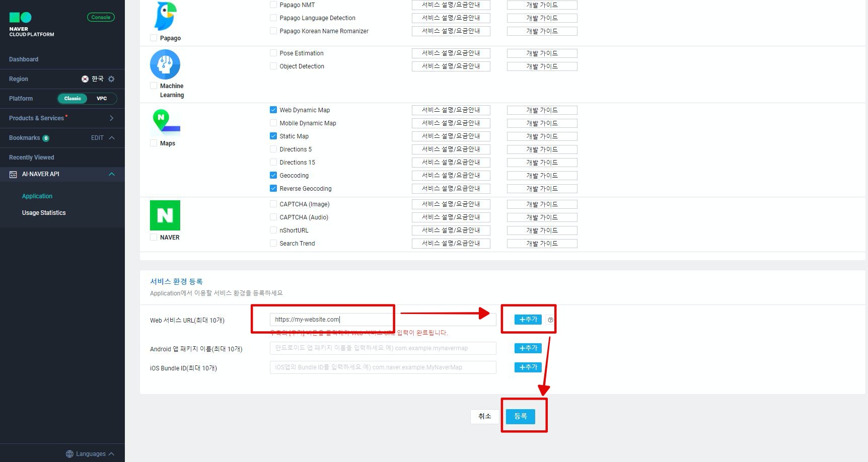This screenshot has width=868, height=462.
Task: Click the AI·NAVER API sidebar icon
Action: (x=13, y=174)
